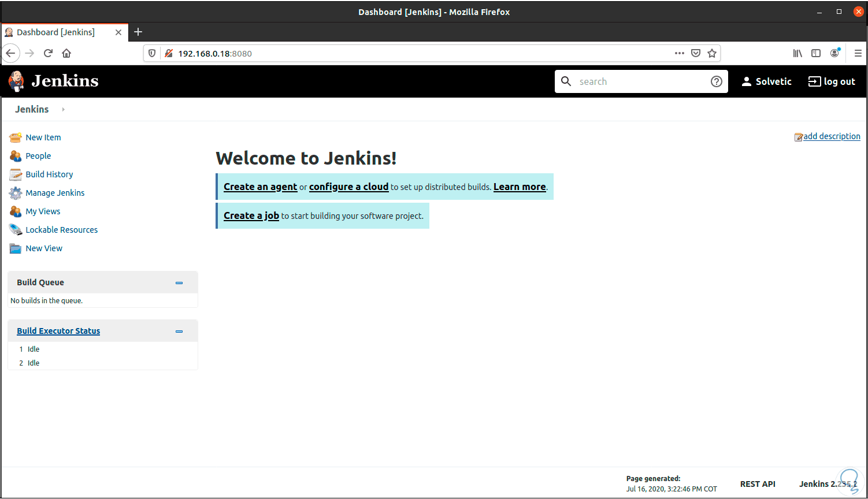Click the Jenkins 2.235.2 version link

coord(828,484)
